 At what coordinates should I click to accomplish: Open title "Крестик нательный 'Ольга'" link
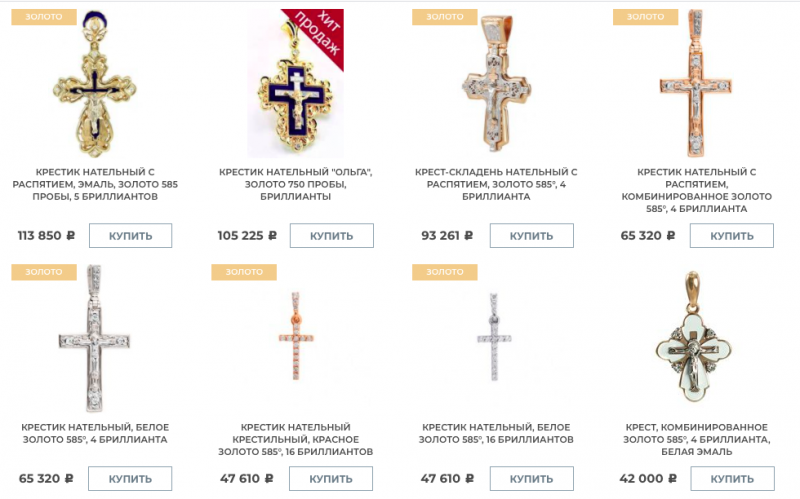pos(295,184)
